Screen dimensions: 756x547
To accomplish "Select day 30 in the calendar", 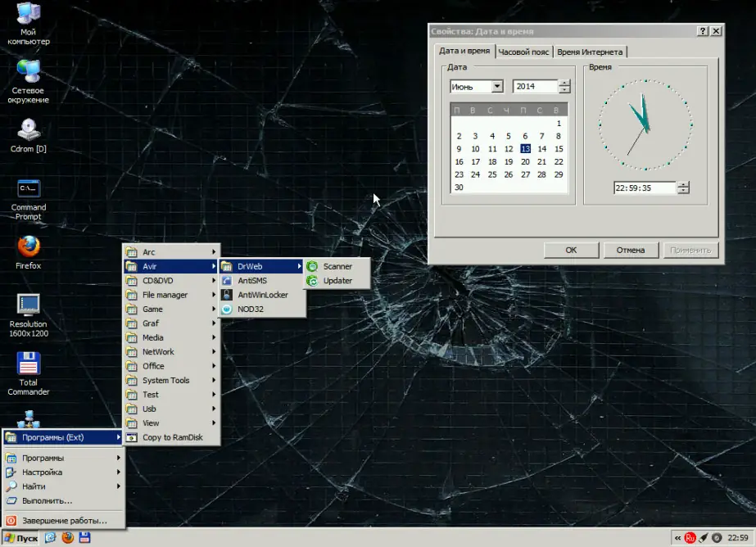I will [459, 188].
